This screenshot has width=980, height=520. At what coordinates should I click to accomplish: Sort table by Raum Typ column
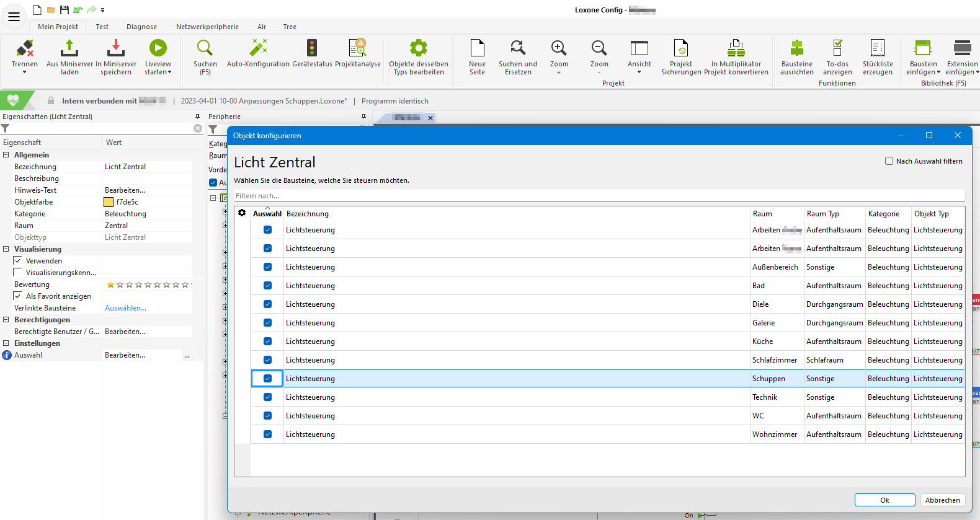822,214
